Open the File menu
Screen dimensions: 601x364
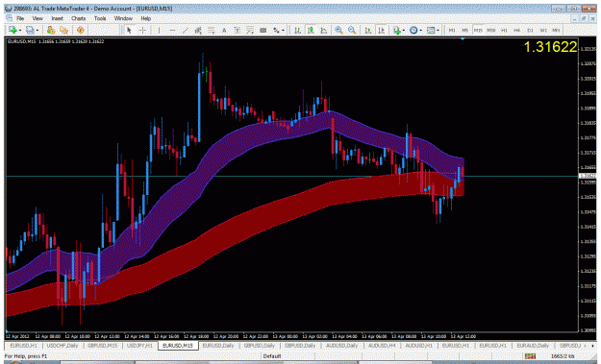pos(20,18)
